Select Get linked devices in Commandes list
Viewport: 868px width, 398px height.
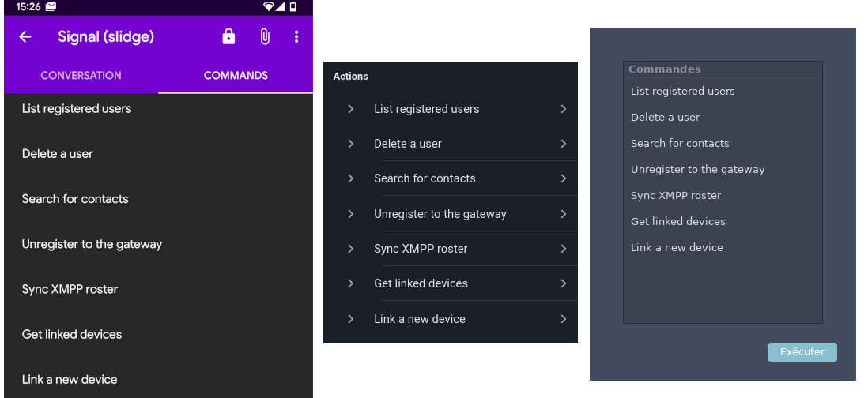(x=677, y=222)
